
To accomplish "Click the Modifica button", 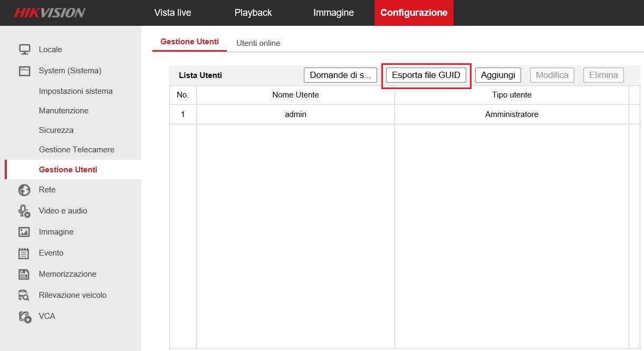I will pos(552,75).
